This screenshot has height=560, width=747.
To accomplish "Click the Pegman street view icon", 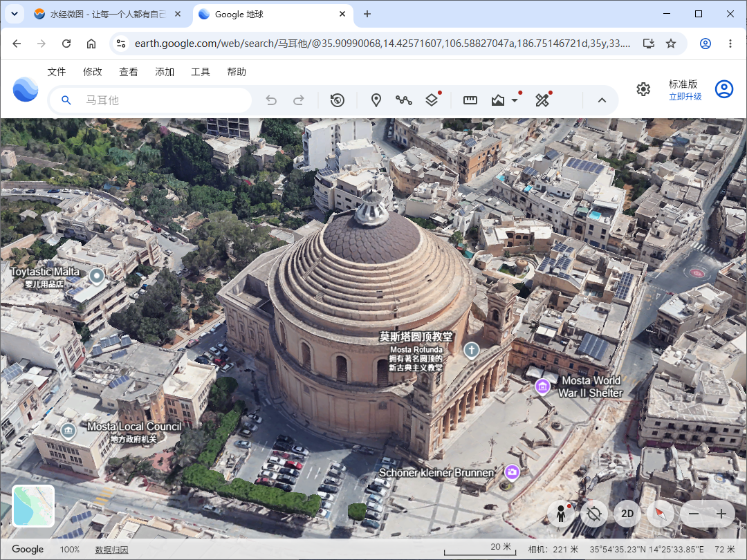I will [x=561, y=514].
